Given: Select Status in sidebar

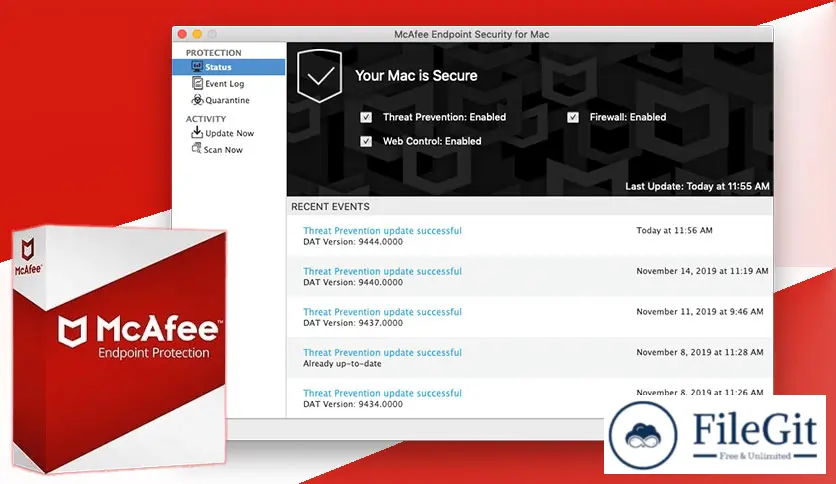Looking at the screenshot, I should [229, 67].
